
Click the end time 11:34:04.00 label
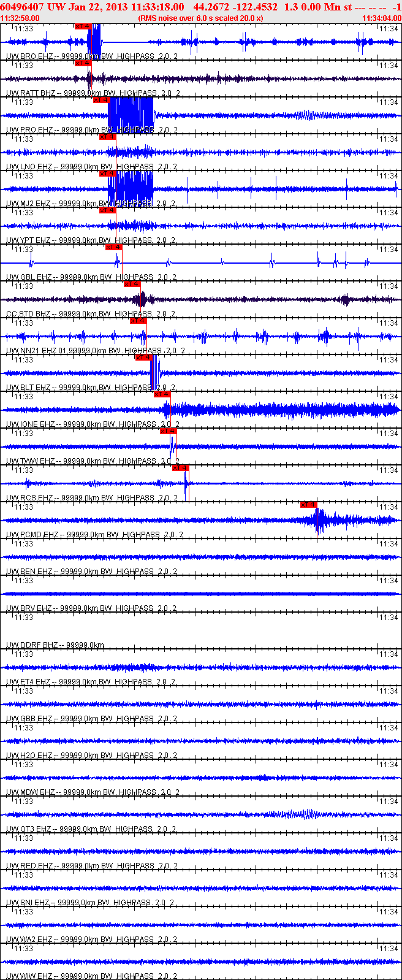382,18
